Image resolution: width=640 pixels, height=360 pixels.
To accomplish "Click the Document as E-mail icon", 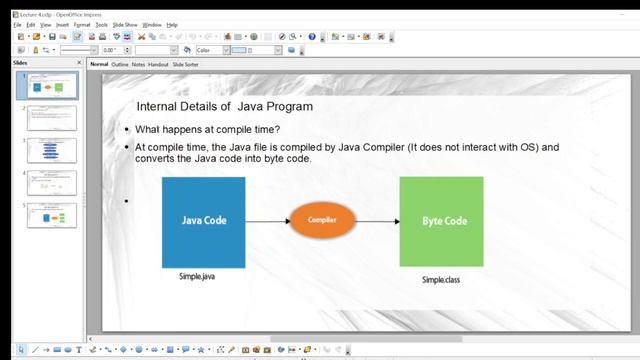I will [x=63, y=37].
